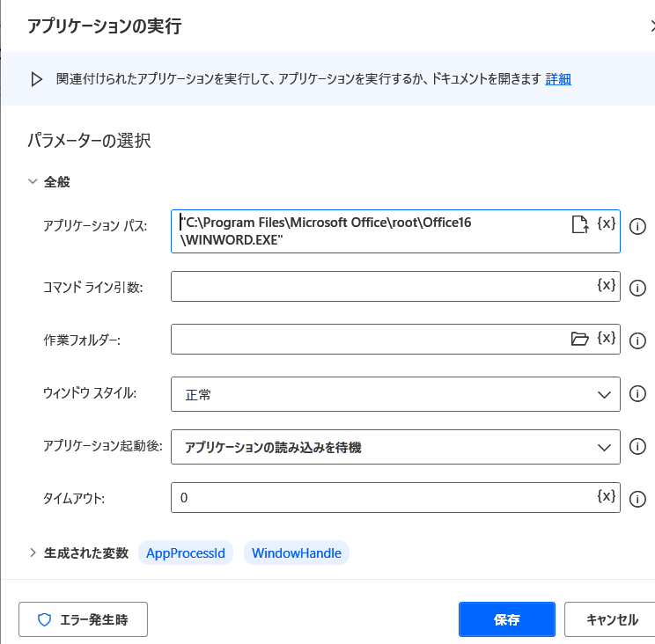Screen dimensions: 655x644
Task: Show info for アプリケーション パス
Action: pyautogui.click(x=637, y=227)
